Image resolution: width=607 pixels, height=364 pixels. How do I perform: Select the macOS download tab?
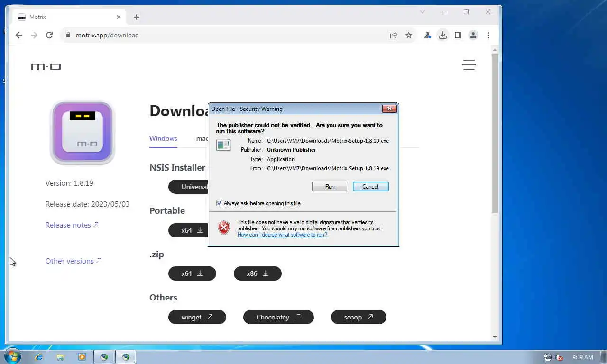pyautogui.click(x=202, y=138)
